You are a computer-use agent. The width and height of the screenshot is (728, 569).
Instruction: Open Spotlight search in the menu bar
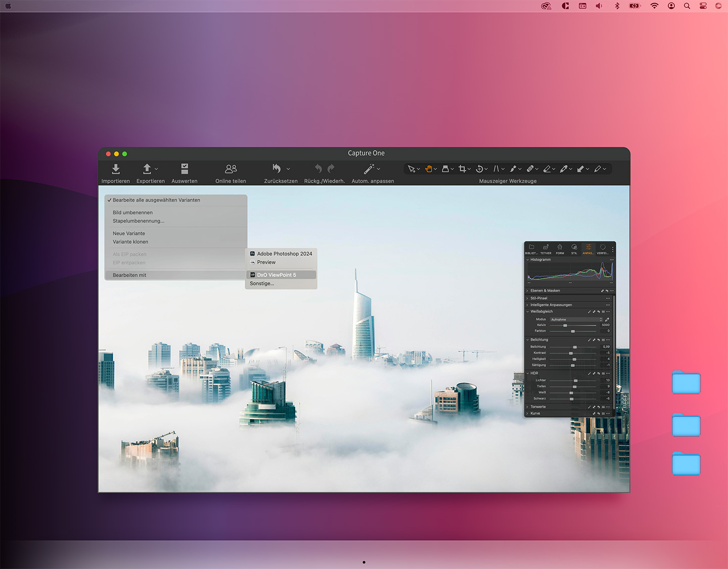(687, 6)
